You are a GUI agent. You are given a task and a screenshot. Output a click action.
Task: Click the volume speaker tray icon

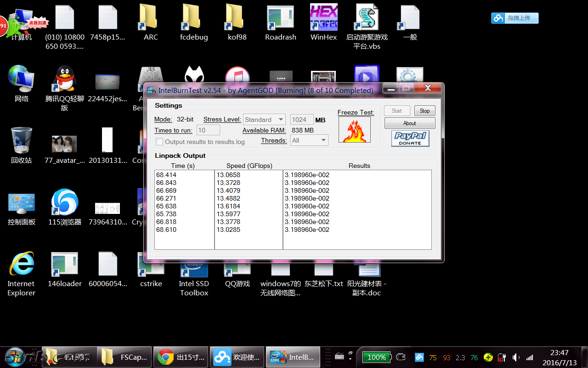coord(516,357)
